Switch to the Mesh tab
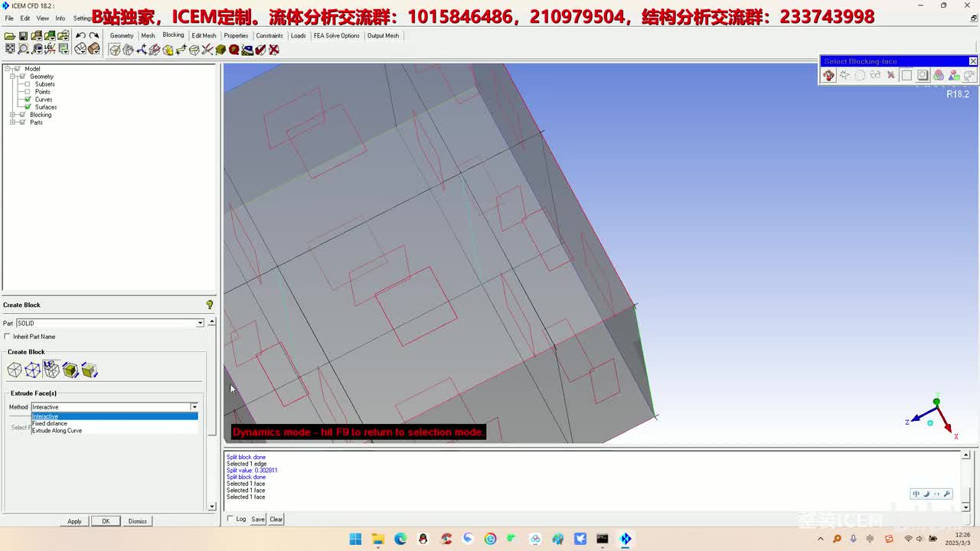Viewport: 980px width, 551px height. click(x=148, y=35)
